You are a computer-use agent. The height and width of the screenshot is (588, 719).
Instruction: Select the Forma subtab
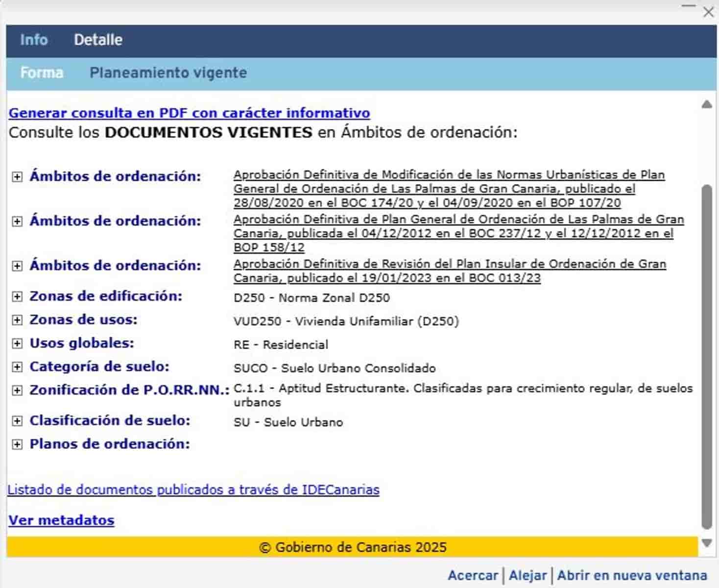click(42, 73)
